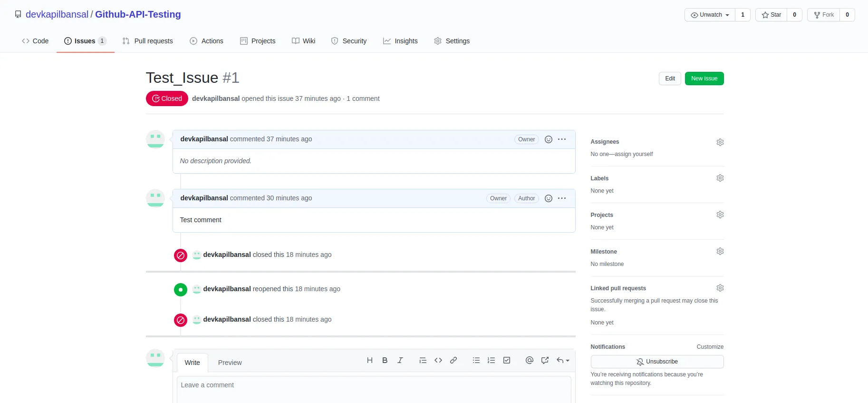868x403 pixels.
Task: Click the green New issue button
Action: pyautogui.click(x=704, y=79)
